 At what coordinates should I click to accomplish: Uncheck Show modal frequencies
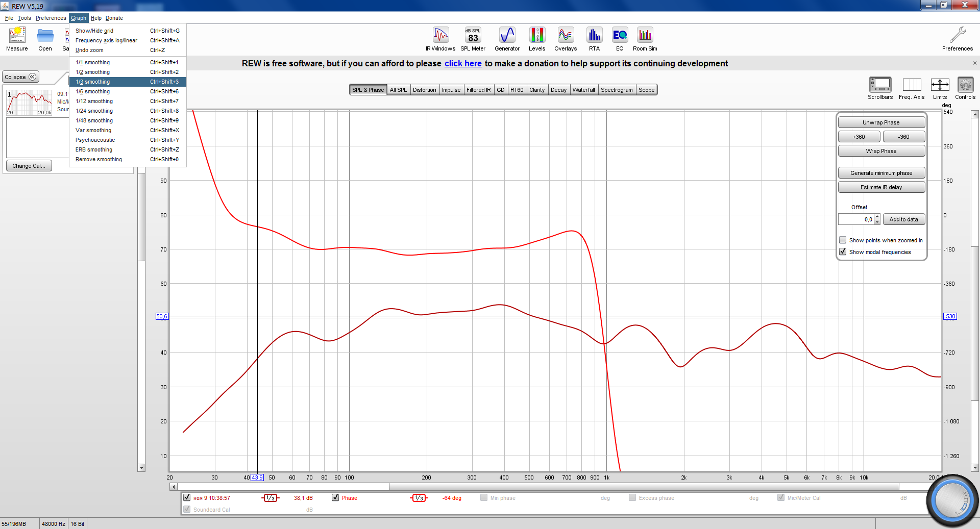(843, 252)
